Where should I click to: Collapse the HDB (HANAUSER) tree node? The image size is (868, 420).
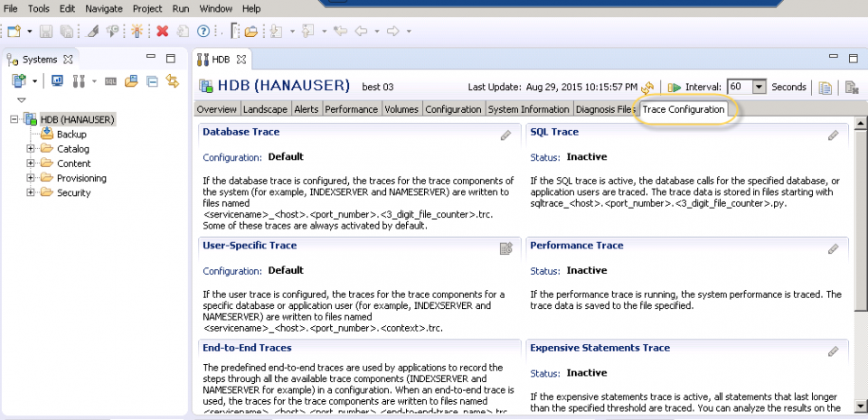(14, 119)
